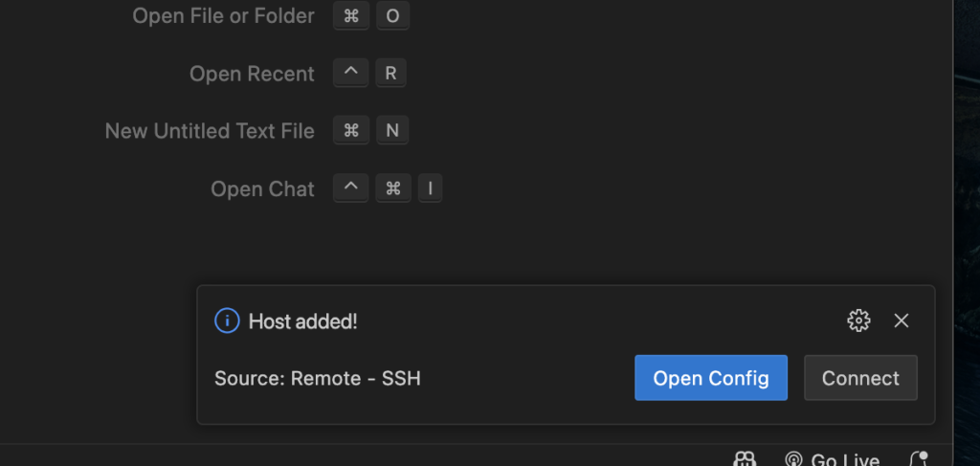Open the notification's gear settings icon

pos(858,321)
